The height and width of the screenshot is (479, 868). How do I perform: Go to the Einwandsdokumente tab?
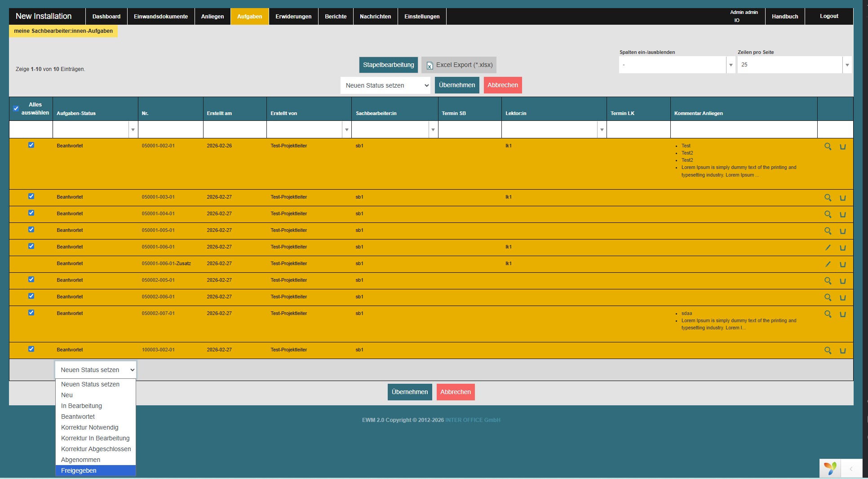click(x=161, y=17)
